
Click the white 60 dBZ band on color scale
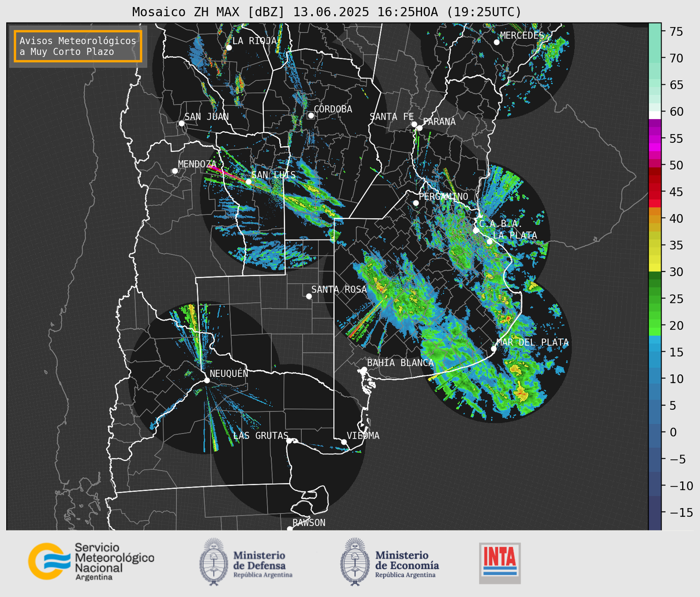(655, 115)
